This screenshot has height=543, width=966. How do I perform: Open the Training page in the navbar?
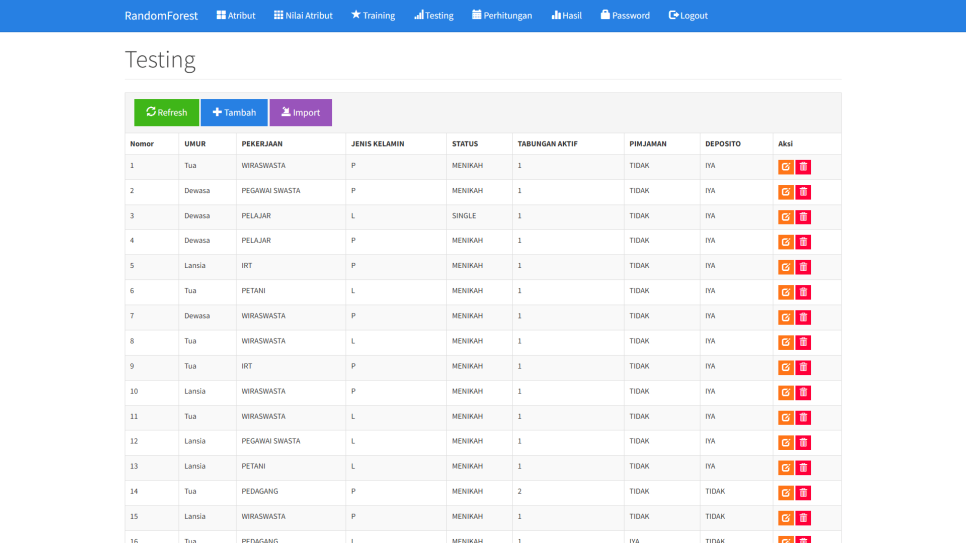(373, 16)
